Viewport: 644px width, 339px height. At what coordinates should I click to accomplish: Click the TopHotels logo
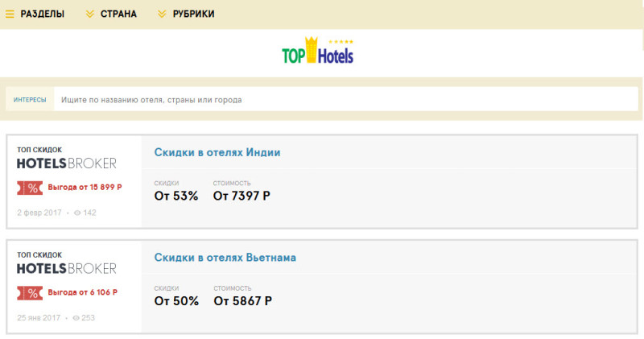click(x=317, y=51)
